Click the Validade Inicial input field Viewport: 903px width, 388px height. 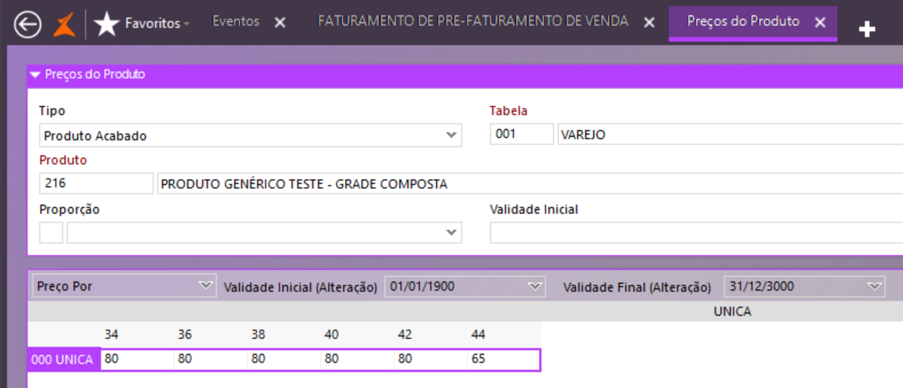coord(696,233)
